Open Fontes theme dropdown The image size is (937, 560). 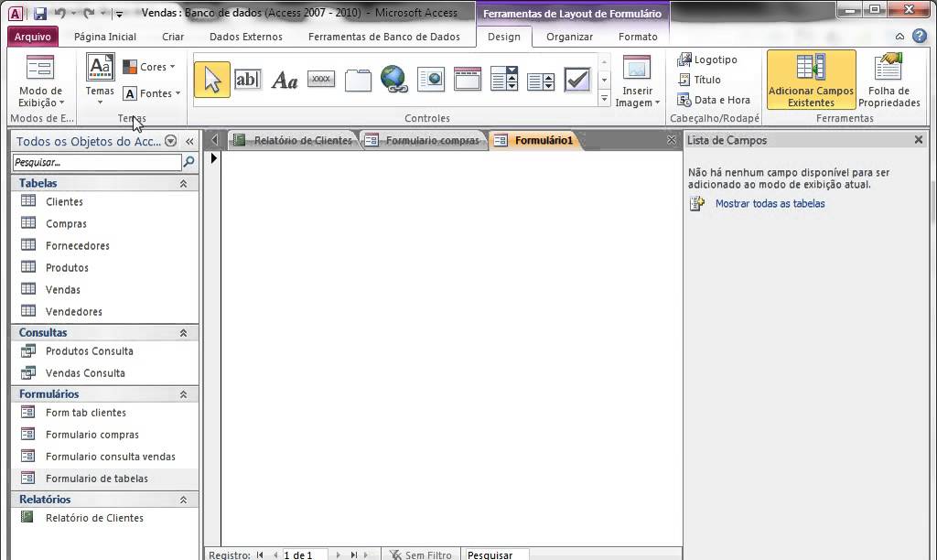click(x=152, y=93)
